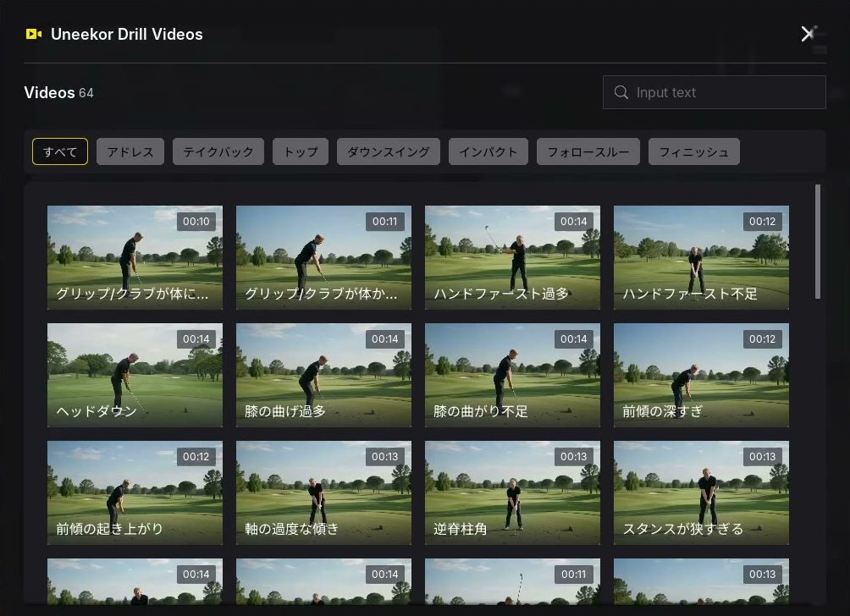Click the video list vertical scrollbar
Image resolution: width=850 pixels, height=616 pixels.
click(818, 241)
